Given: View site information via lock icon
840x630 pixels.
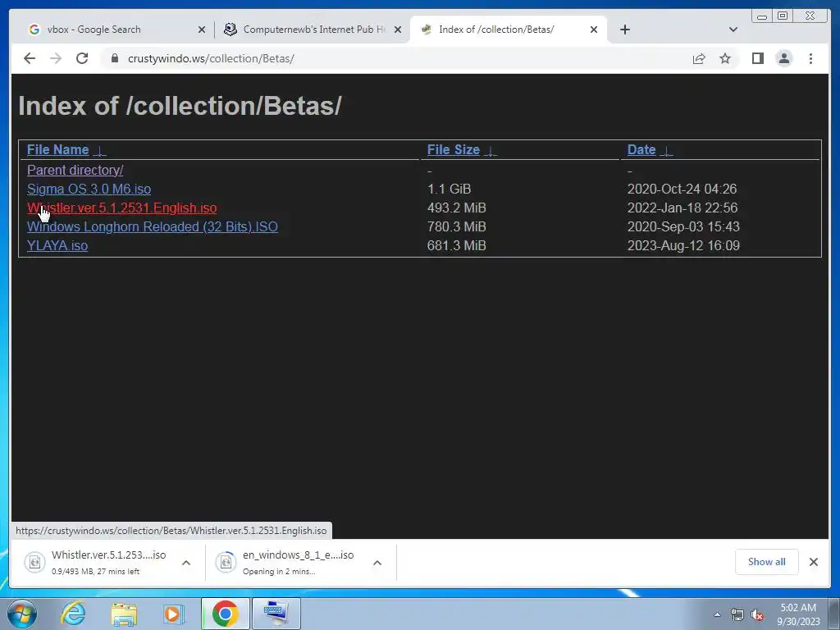Looking at the screenshot, I should tap(114, 58).
